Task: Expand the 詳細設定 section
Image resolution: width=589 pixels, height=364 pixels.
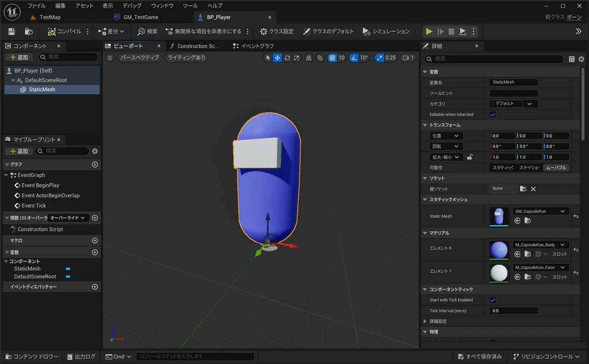Action: click(x=438, y=321)
